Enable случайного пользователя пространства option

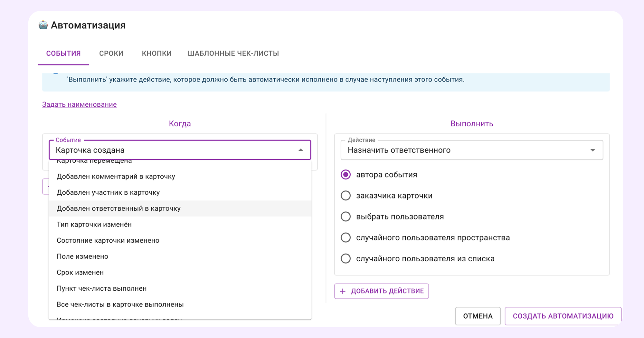coord(346,237)
